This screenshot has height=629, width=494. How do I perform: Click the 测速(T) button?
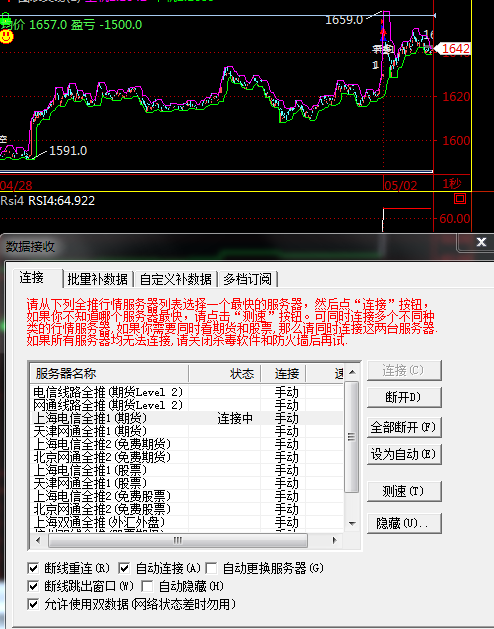pyautogui.click(x=404, y=491)
